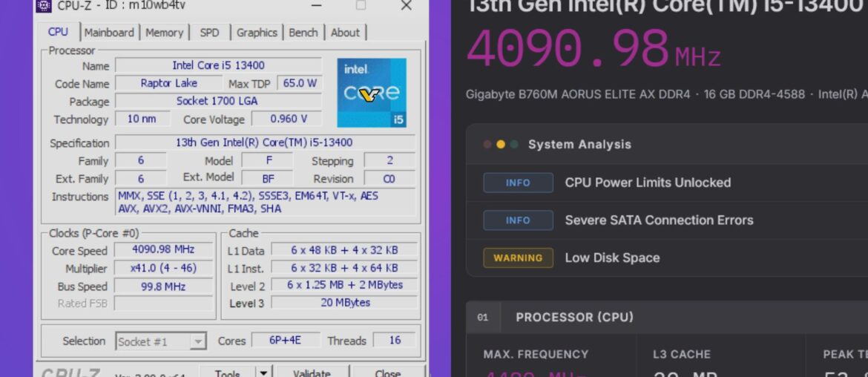
Task: Click the CPU-Z app icon in title bar
Action: (44, 5)
